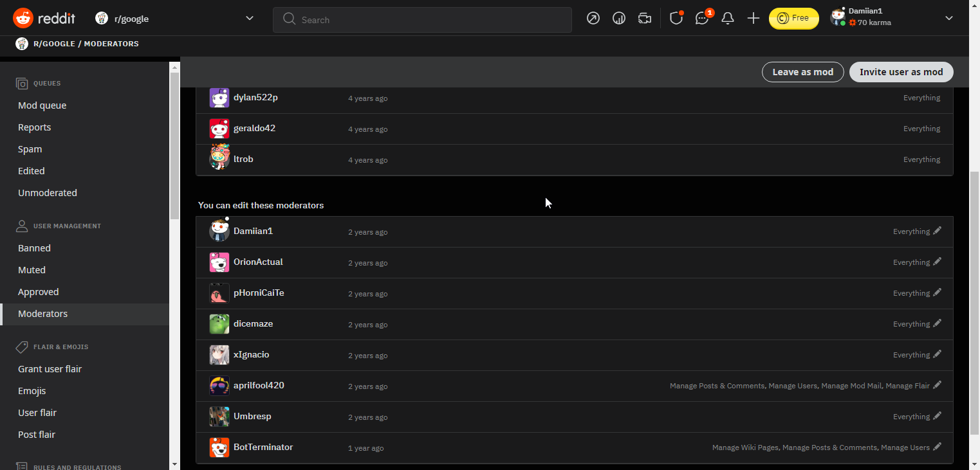Image resolution: width=980 pixels, height=470 pixels.
Task: Expand the r/google community dropdown
Action: (250, 18)
